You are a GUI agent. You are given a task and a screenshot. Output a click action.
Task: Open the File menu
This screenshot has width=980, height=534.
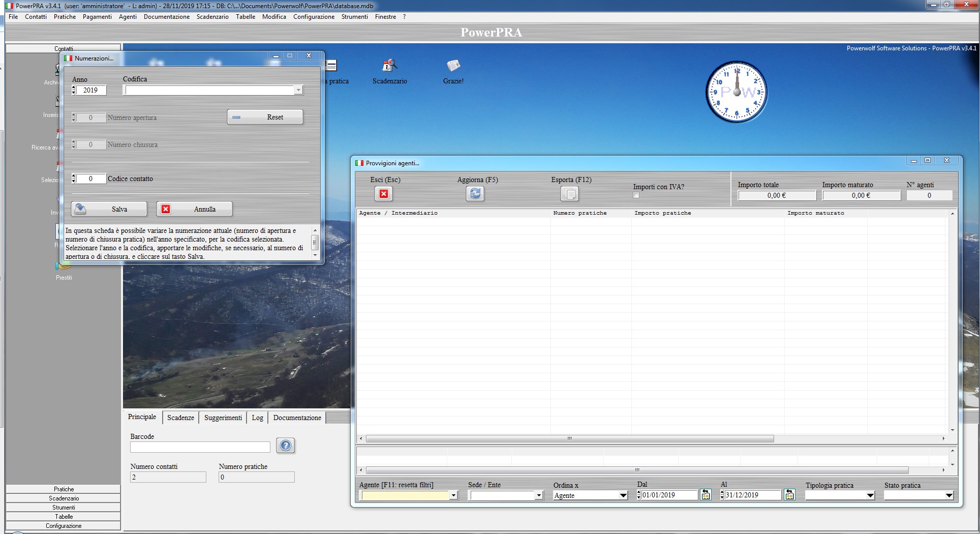pyautogui.click(x=13, y=17)
